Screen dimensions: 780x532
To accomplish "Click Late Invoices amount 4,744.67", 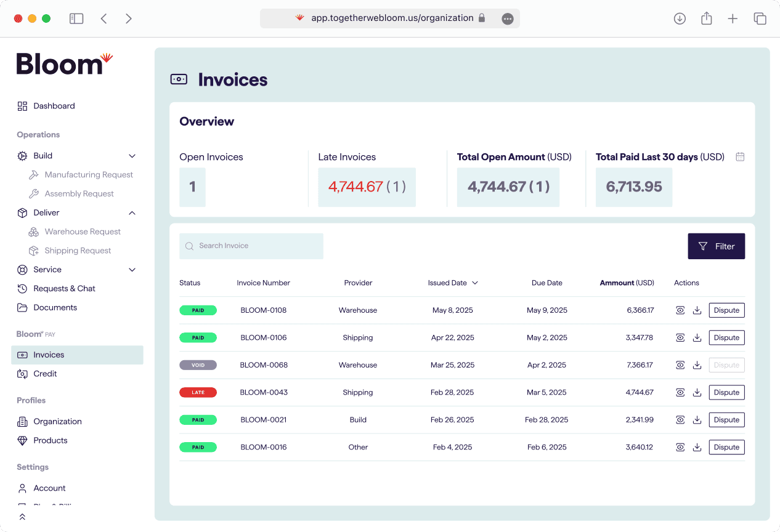I will click(355, 187).
